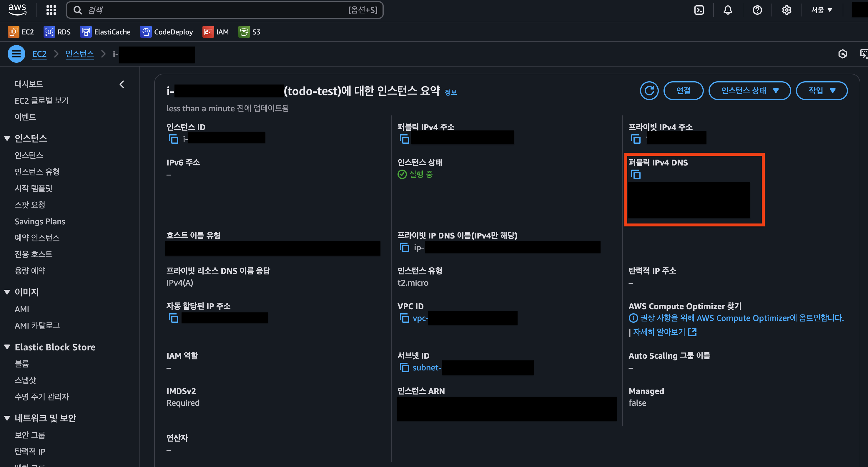This screenshot has width=868, height=467.
Task: Toggle the side navigation hamburger button
Action: click(16, 54)
